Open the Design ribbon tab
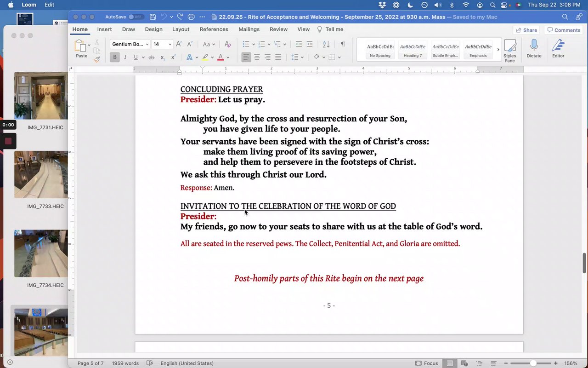 153,29
